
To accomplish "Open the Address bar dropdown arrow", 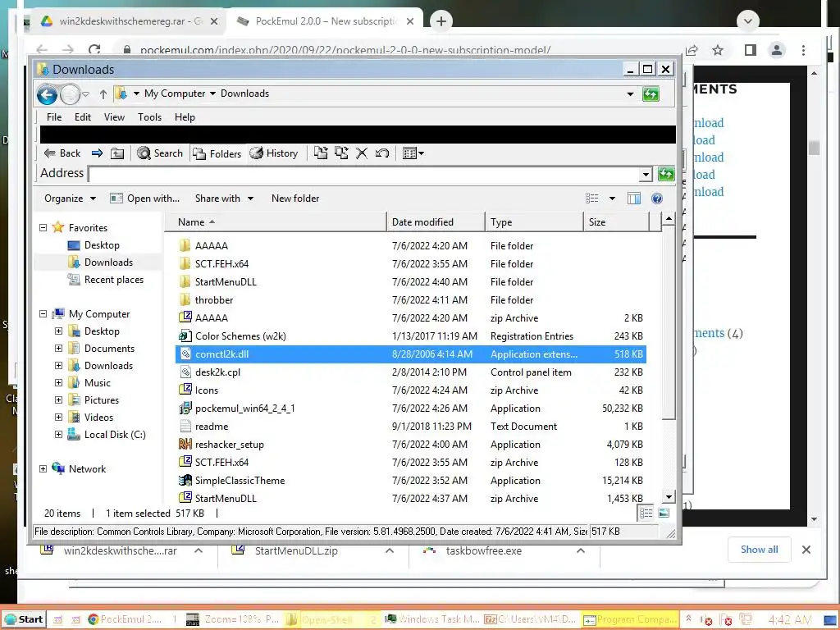I will pyautogui.click(x=646, y=174).
